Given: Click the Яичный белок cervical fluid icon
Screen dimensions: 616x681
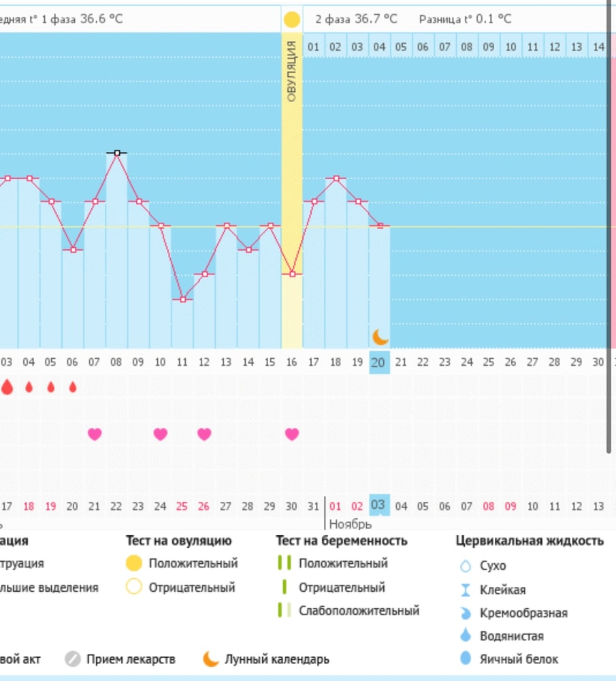Looking at the screenshot, I should point(466,659).
